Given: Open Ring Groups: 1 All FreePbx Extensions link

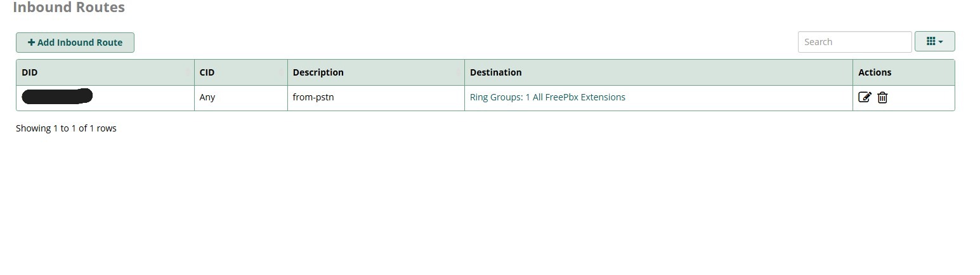Looking at the screenshot, I should (x=547, y=97).
